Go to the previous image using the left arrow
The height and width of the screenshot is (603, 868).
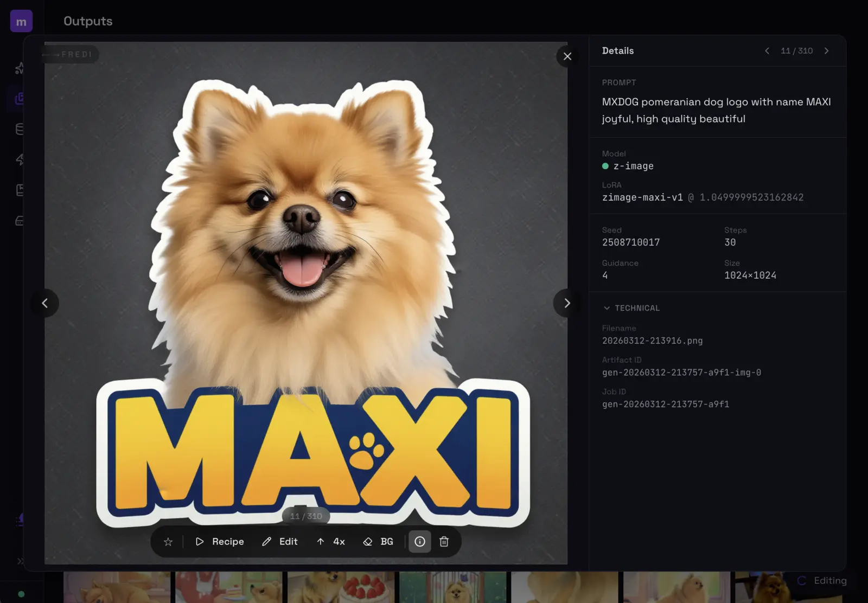(45, 303)
